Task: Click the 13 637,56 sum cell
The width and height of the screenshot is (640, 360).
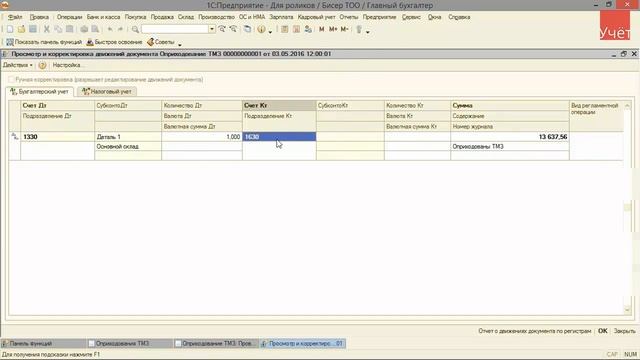Action: (510, 137)
